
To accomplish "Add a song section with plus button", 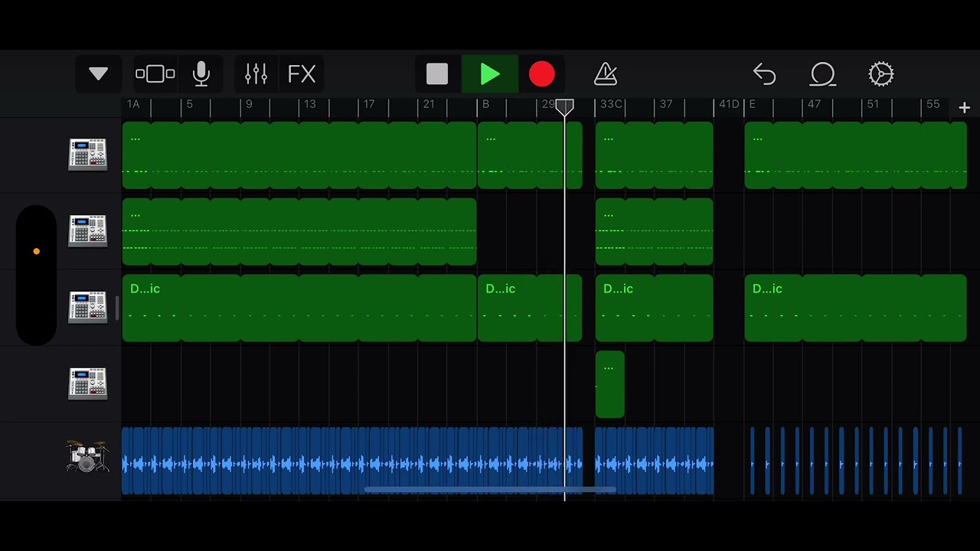I will pyautogui.click(x=964, y=108).
